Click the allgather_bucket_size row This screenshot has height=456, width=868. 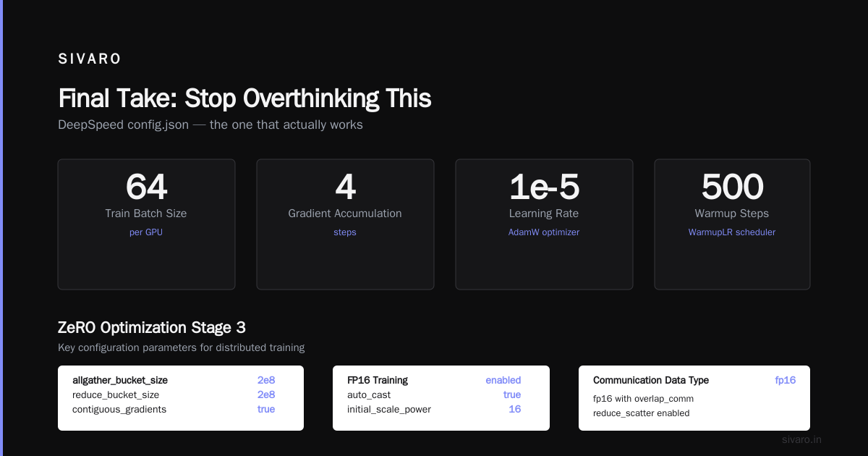tap(174, 380)
